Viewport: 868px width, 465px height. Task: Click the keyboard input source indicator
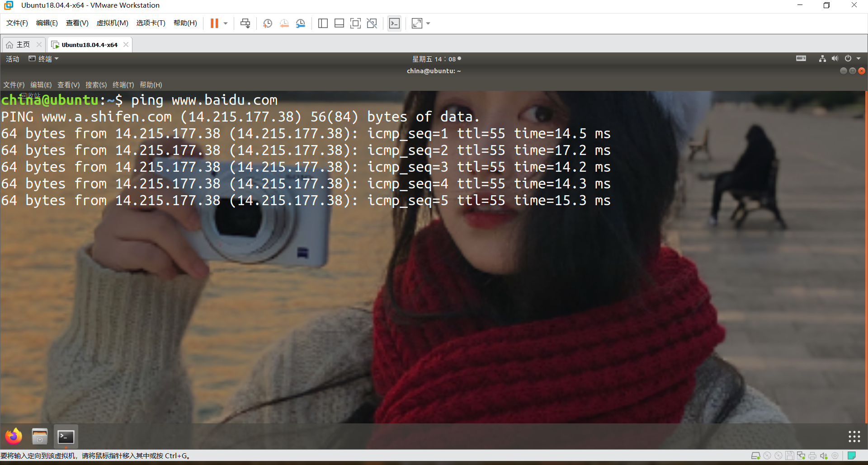(x=801, y=58)
